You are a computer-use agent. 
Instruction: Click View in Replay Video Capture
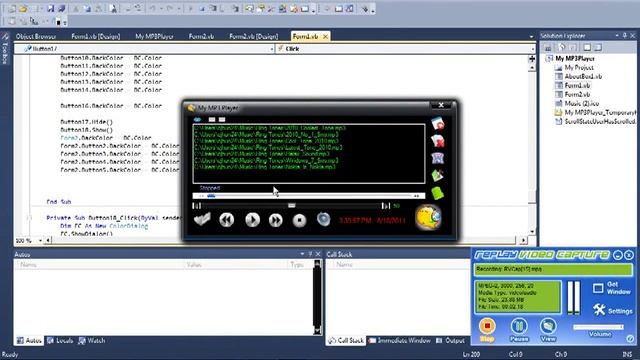point(548,330)
